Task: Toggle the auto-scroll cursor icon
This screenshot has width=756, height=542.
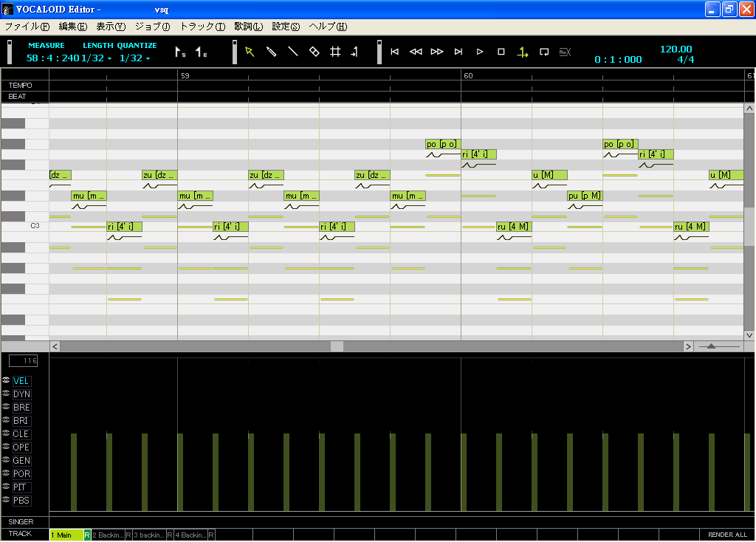Action: coord(522,52)
